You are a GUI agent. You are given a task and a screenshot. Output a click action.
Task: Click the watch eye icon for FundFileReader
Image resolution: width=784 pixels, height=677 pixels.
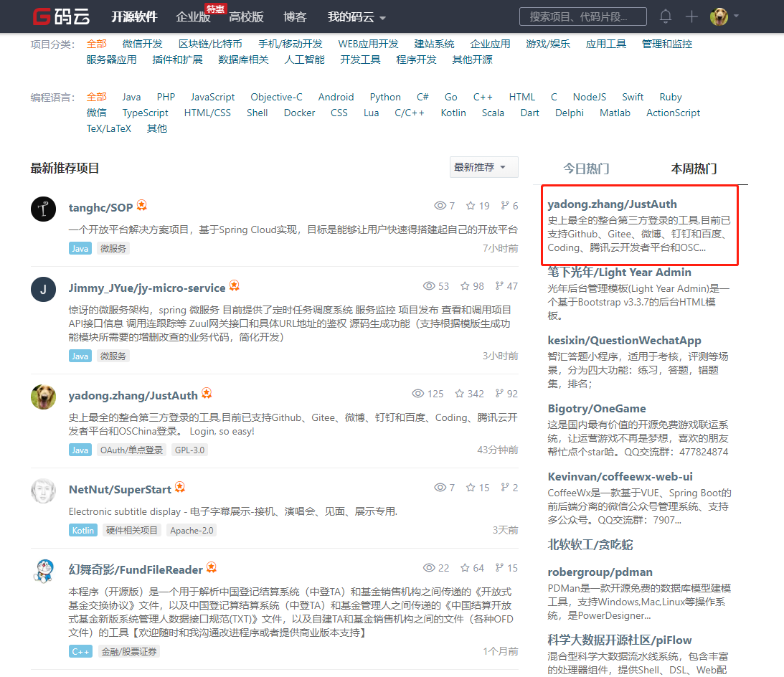(x=429, y=568)
